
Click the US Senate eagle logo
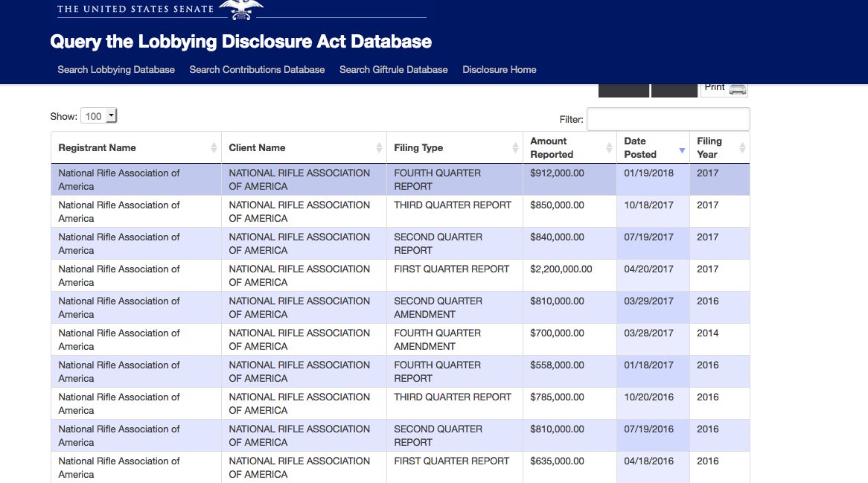point(240,10)
